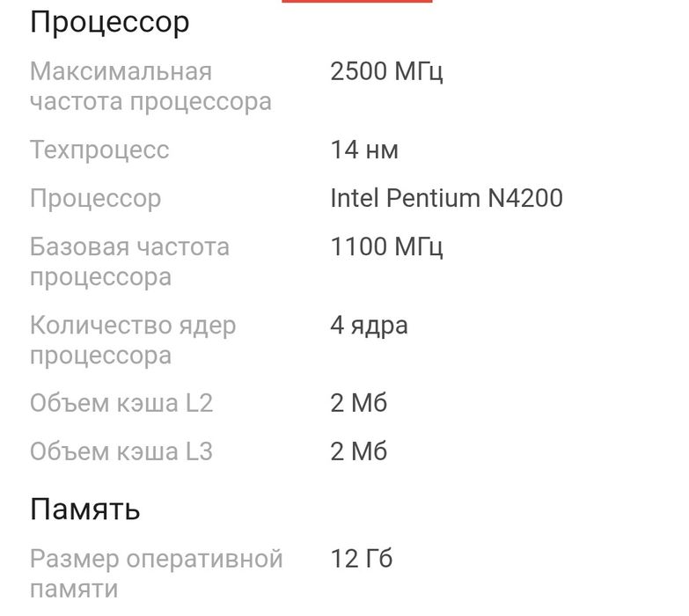This screenshot has width=689, height=616.
Task: Click the "Процессор" section heading
Action: tap(110, 23)
